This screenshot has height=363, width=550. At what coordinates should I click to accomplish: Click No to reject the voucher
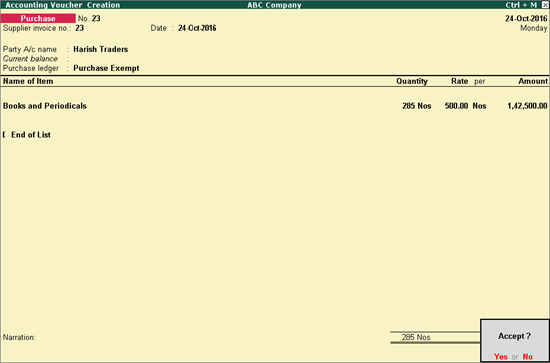(528, 357)
